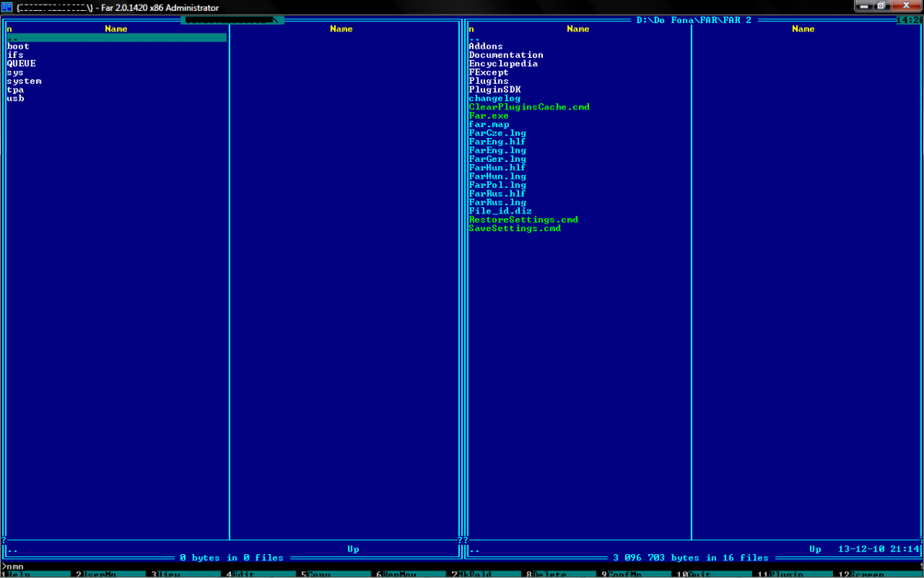Select the usb folder
The image size is (924, 578).
(x=15, y=98)
